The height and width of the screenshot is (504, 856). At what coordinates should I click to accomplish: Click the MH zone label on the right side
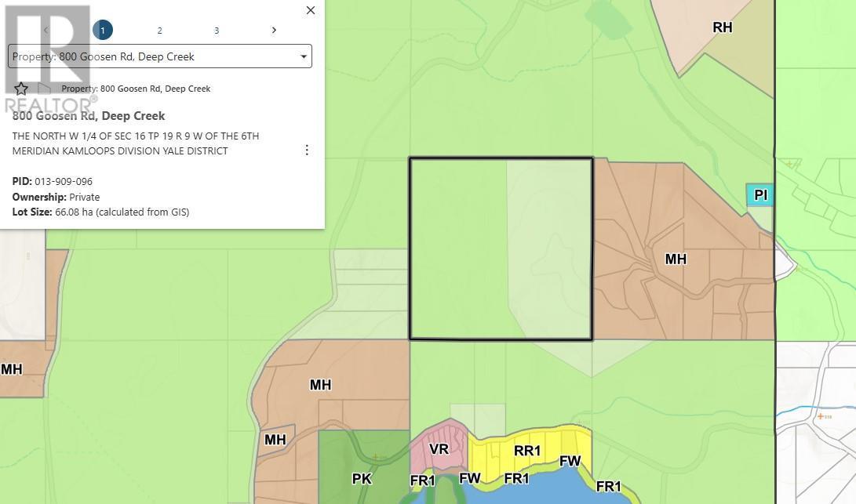coord(675,259)
